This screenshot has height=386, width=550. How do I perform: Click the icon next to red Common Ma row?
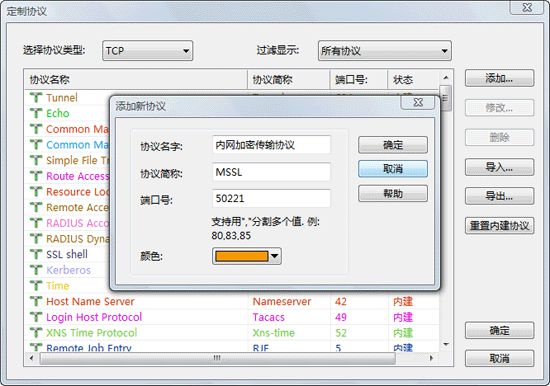36,129
